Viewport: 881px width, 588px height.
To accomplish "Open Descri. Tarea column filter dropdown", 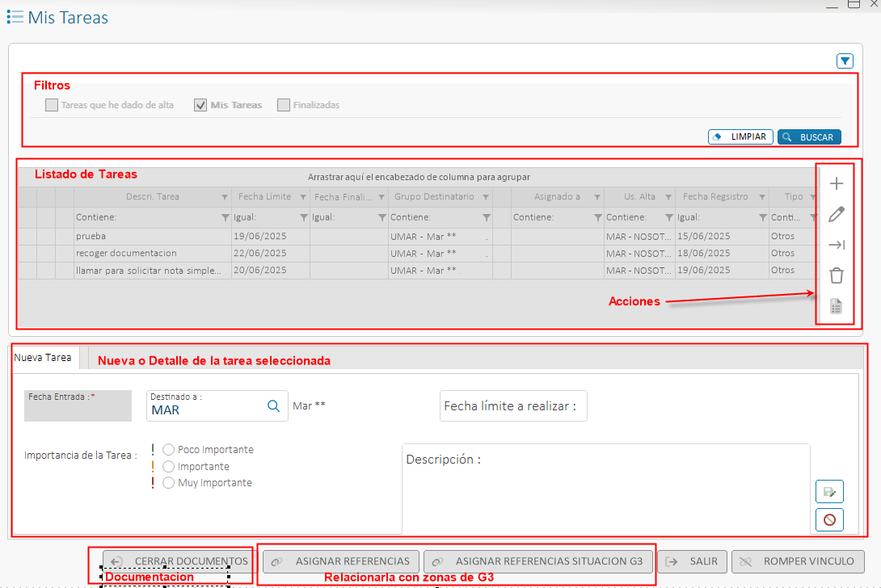I will [x=225, y=197].
